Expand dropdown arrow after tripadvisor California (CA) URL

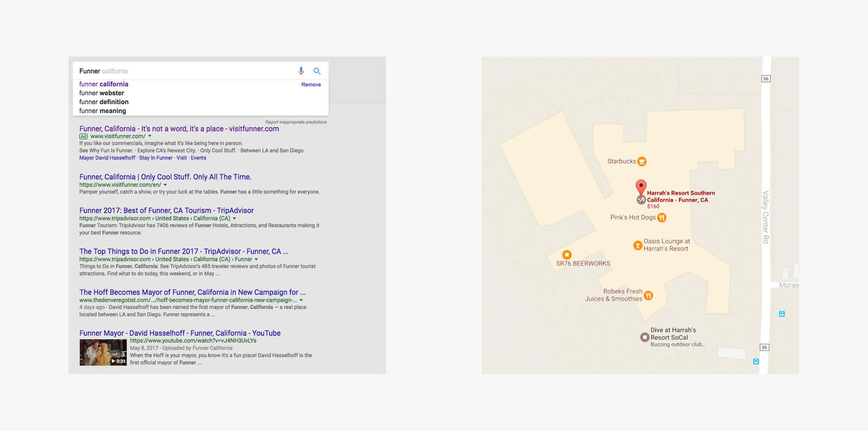tap(234, 219)
